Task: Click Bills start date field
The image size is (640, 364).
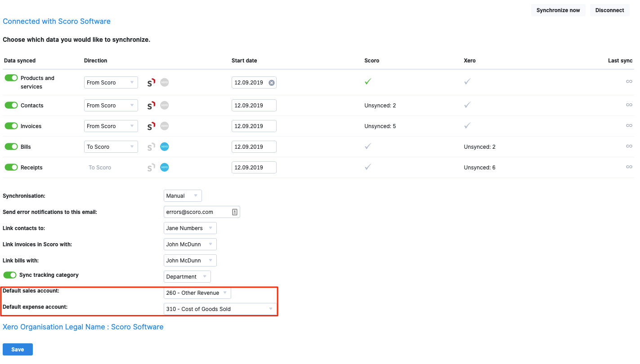Action: point(254,147)
